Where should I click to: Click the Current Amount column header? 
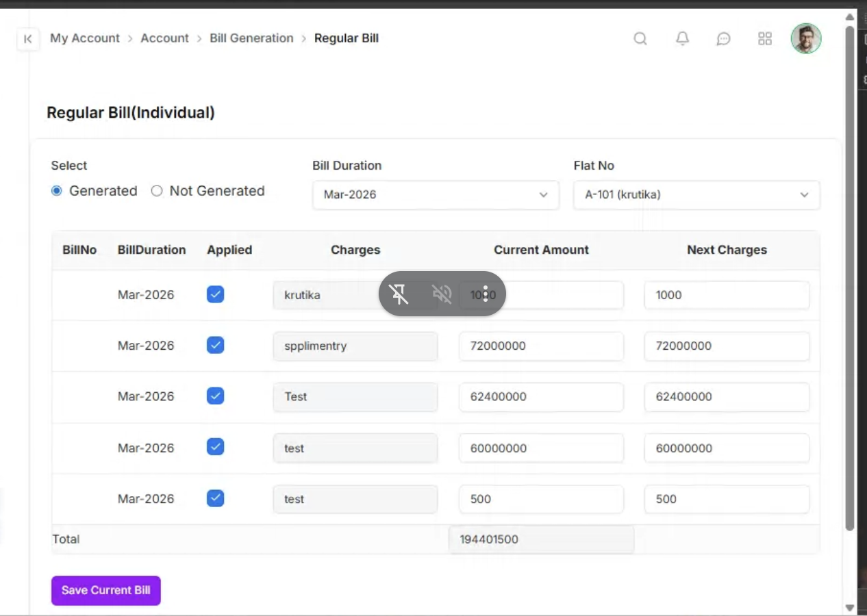point(541,250)
